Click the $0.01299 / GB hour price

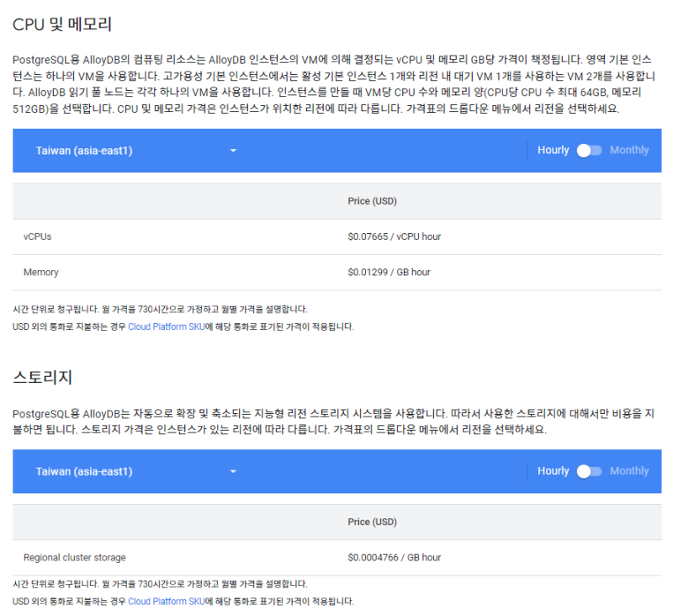coord(389,272)
